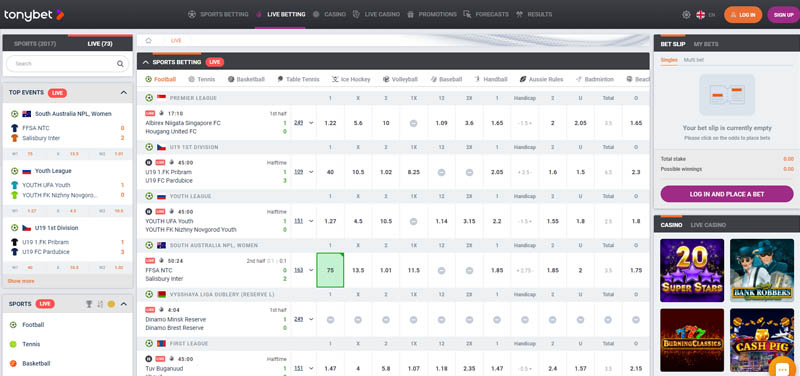
Task: Collapse the Top Events panel
Action: (x=123, y=93)
